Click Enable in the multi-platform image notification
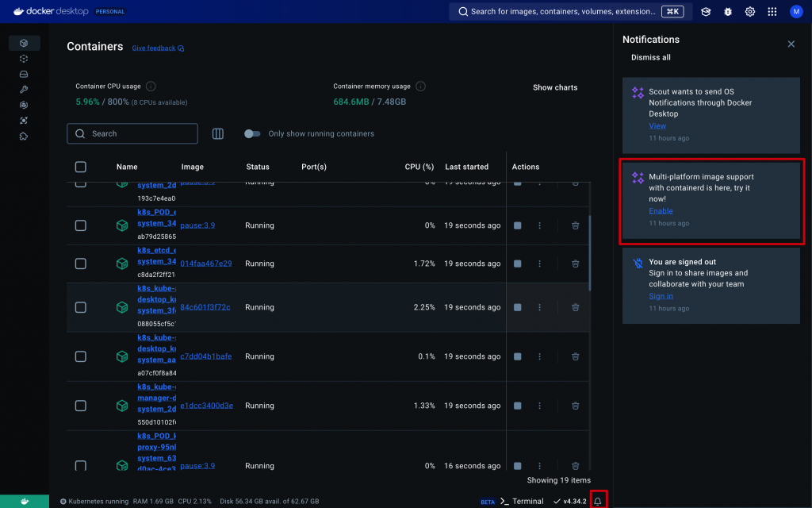812x508 pixels. (661, 211)
